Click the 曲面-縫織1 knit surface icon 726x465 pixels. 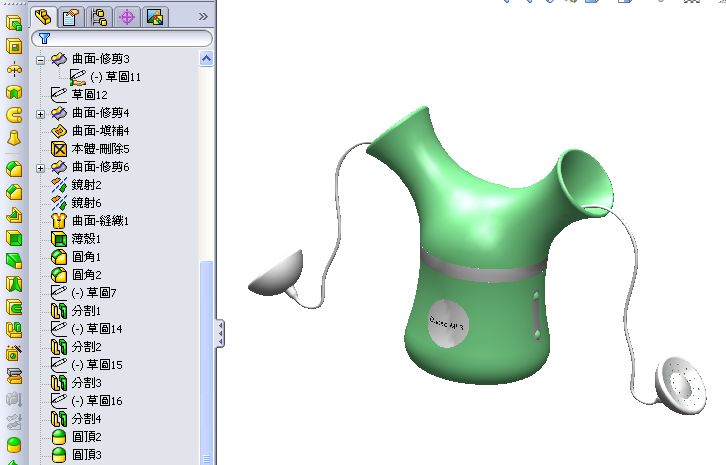coord(59,220)
